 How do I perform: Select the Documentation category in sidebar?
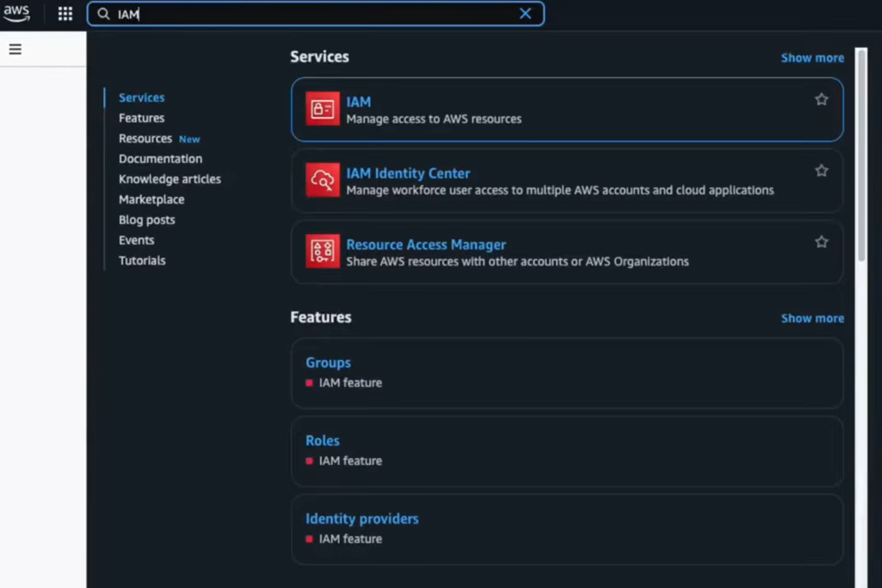tap(160, 159)
